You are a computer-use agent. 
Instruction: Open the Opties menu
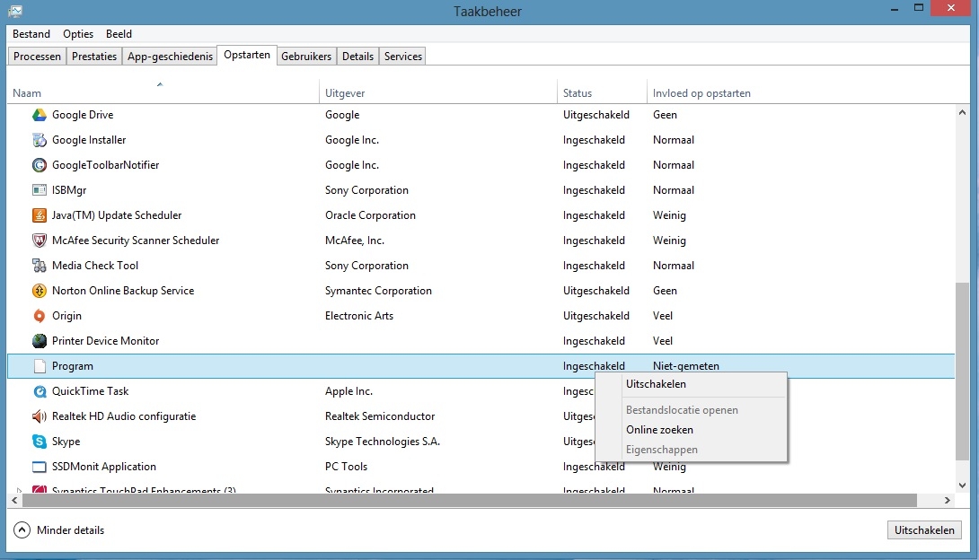point(78,34)
